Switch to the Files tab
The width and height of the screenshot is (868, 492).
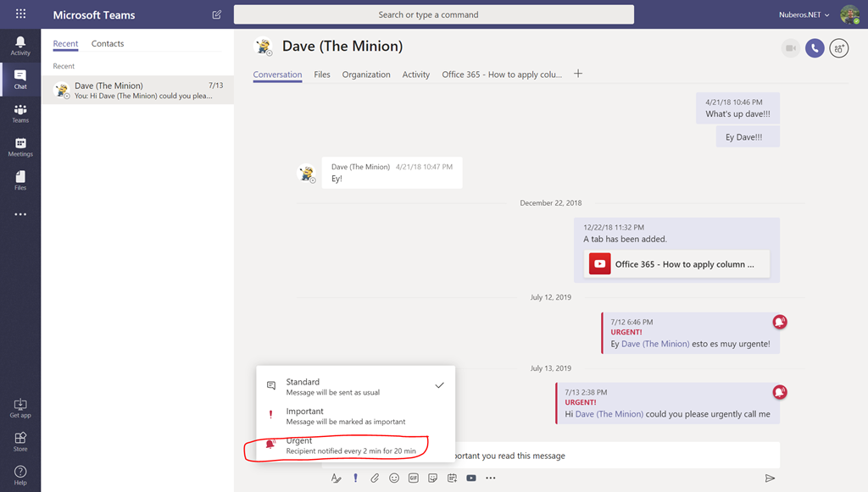click(321, 75)
